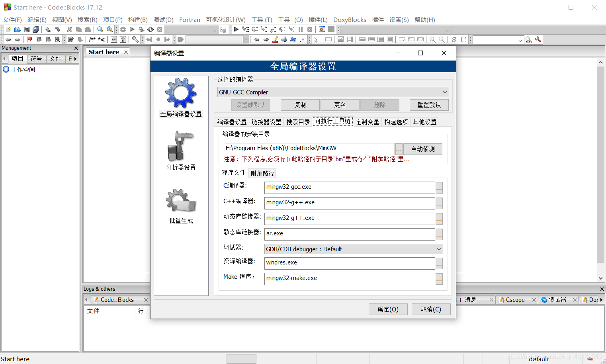The width and height of the screenshot is (606, 364).
Task: Browse for the C compiler executable
Action: (439, 188)
